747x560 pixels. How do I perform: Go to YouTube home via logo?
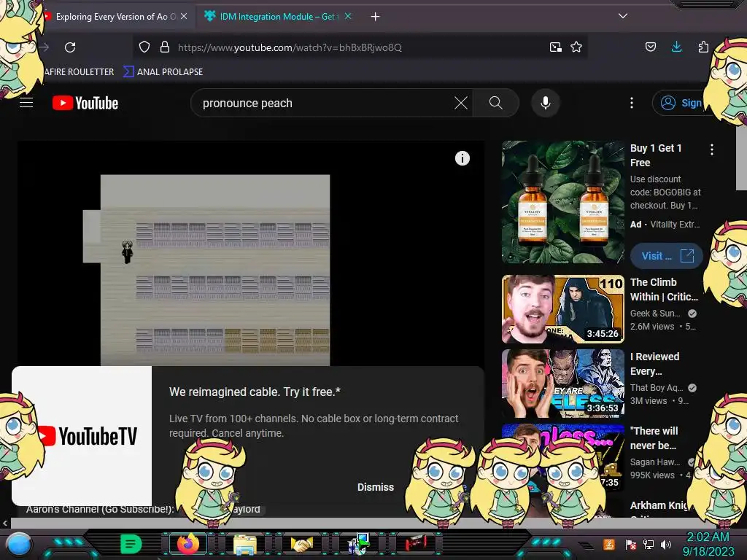click(85, 103)
